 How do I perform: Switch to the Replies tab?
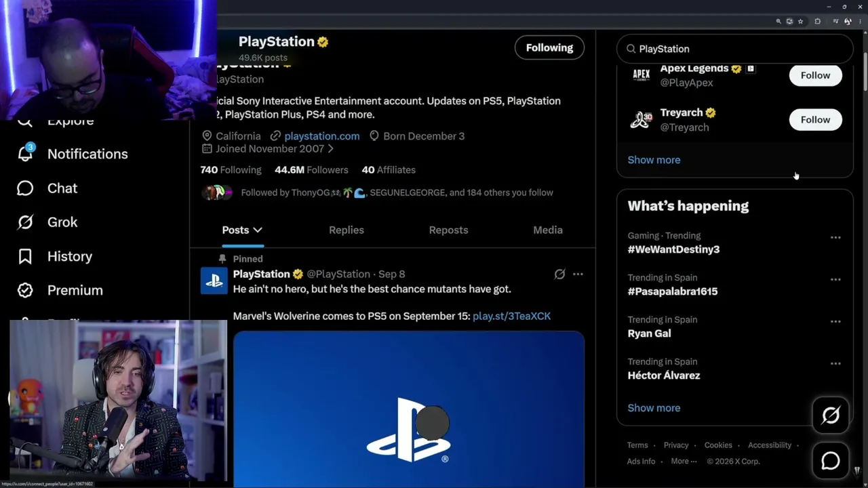pyautogui.click(x=347, y=230)
